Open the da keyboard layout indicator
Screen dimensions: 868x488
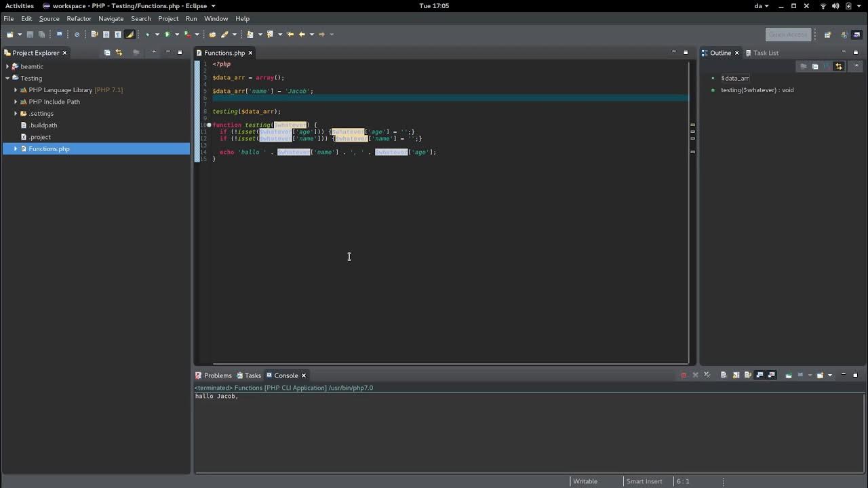tap(762, 5)
